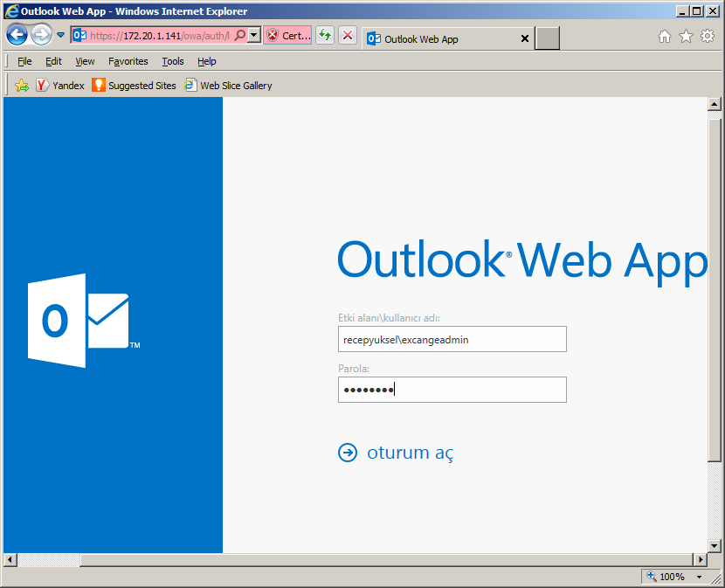Click the Add to Favorites bar star icon
The width and height of the screenshot is (725, 588).
click(22, 85)
